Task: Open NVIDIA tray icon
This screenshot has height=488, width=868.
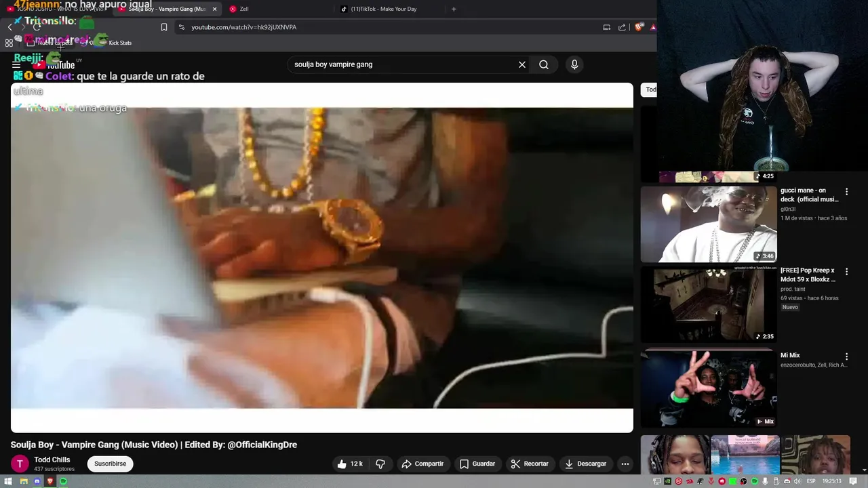Action: click(x=667, y=481)
